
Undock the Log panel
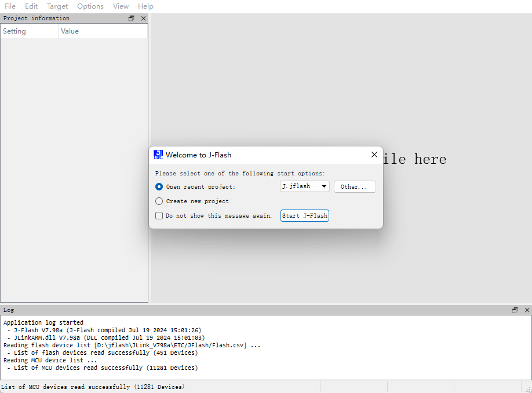pyautogui.click(x=515, y=310)
